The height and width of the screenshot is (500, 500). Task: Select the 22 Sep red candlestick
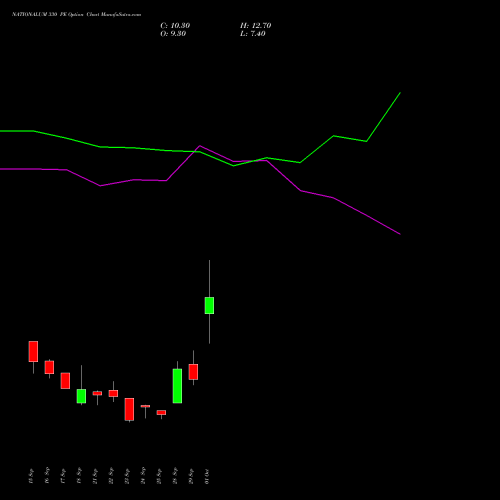pyautogui.click(x=113, y=393)
